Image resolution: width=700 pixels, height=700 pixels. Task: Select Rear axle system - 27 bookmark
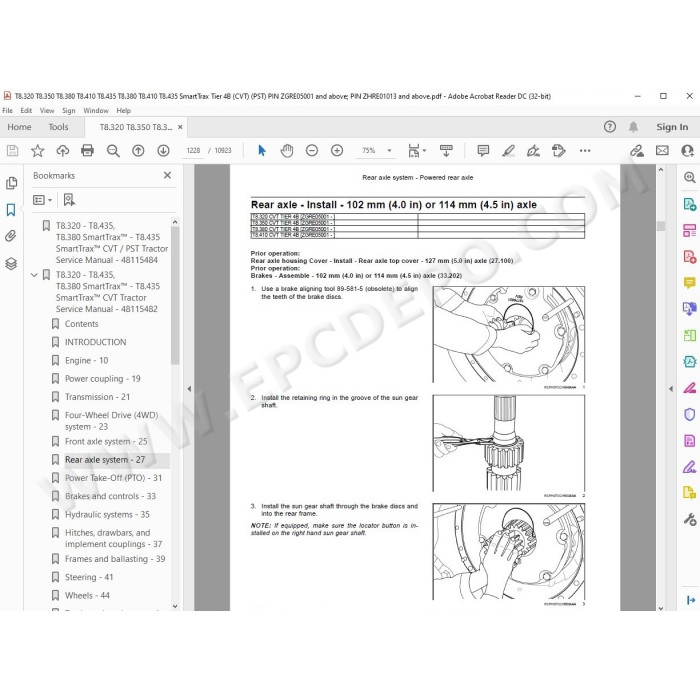105,460
